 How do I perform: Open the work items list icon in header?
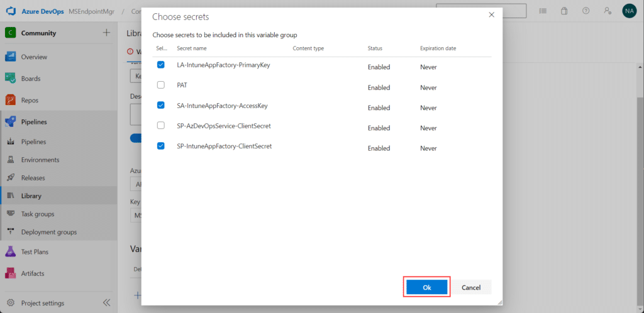click(543, 11)
